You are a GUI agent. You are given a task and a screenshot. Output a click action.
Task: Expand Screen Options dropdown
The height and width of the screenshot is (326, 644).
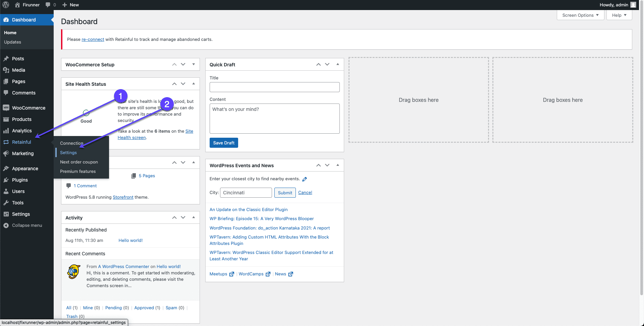tap(580, 15)
